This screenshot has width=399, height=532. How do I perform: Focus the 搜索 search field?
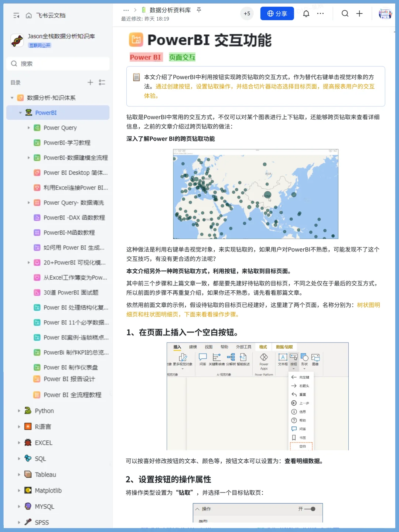58,64
